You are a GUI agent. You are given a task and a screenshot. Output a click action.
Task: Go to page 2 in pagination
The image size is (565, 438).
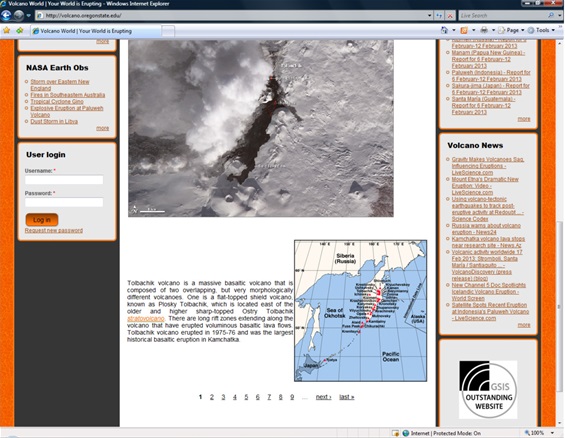(x=212, y=397)
